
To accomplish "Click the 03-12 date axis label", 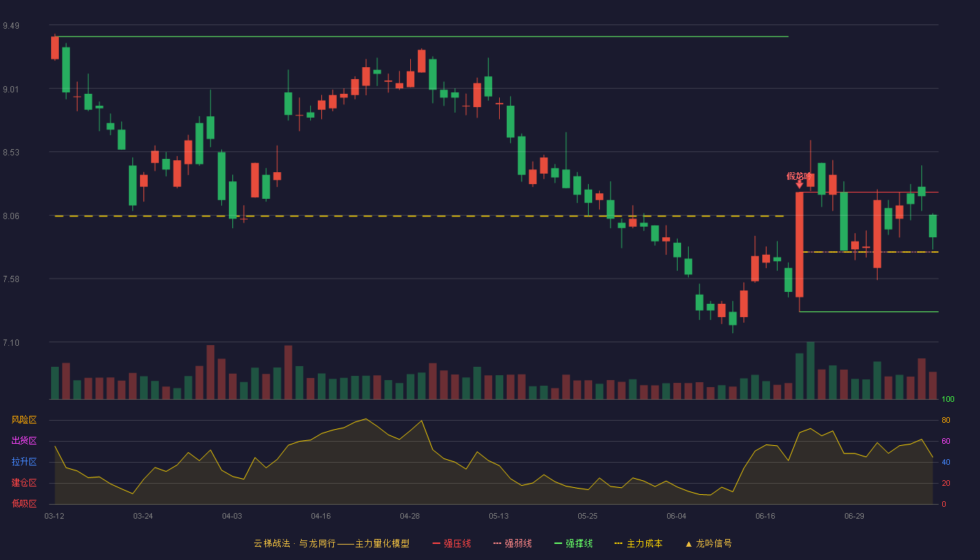I will click(54, 516).
